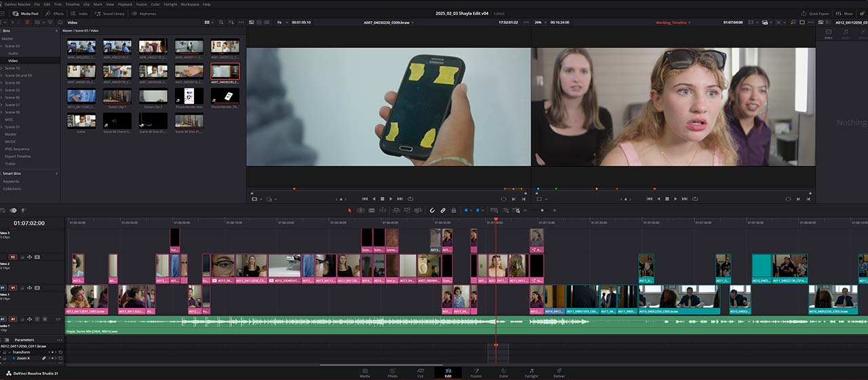Switch to the Cut page
This screenshot has width=868, height=380.
(x=420, y=373)
